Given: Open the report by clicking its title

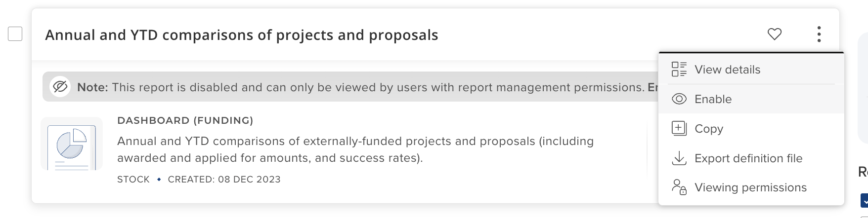Looking at the screenshot, I should coord(241,35).
